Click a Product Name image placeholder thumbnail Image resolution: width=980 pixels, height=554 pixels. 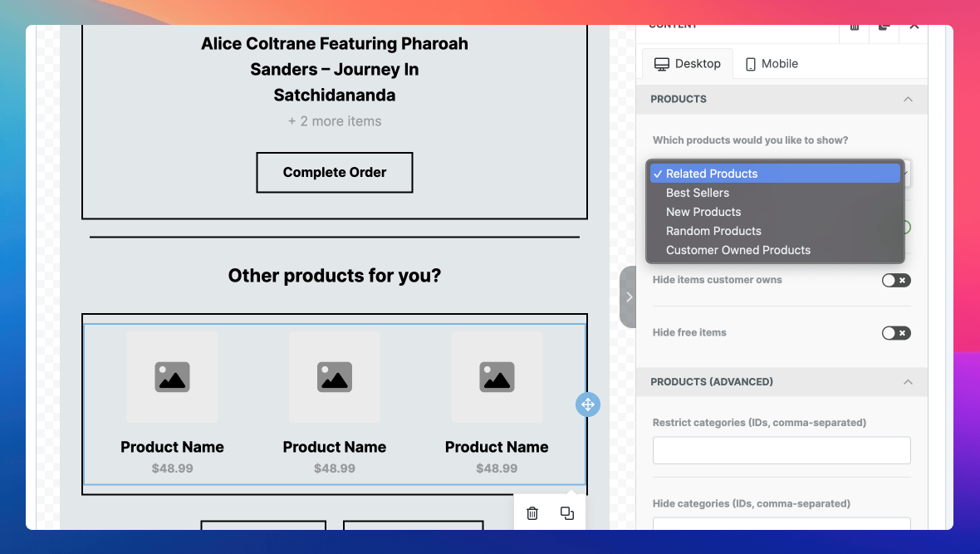point(172,377)
